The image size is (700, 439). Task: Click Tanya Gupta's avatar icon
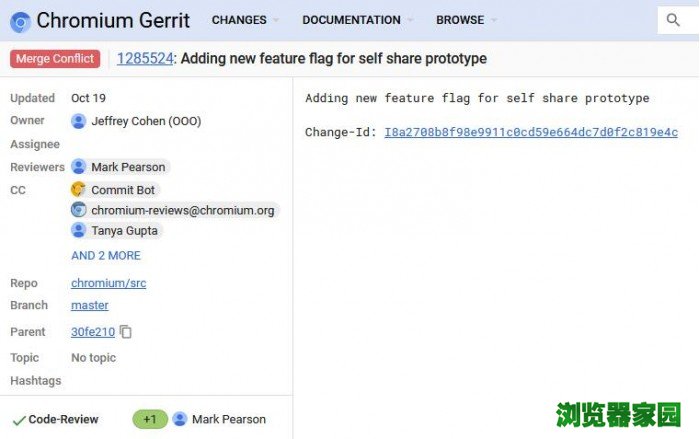79,230
